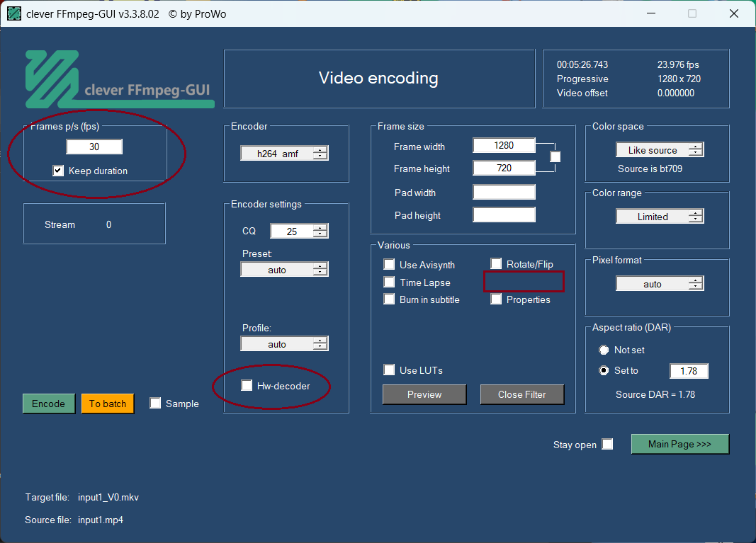Viewport: 756px width, 543px height.
Task: Minimize the clever FFmpeg-GUI window
Action: (x=651, y=13)
